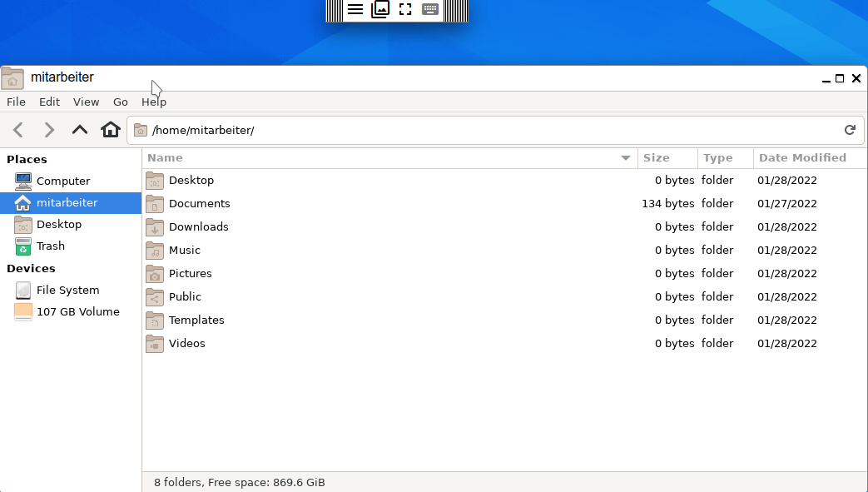Open the View menu

[x=86, y=102]
